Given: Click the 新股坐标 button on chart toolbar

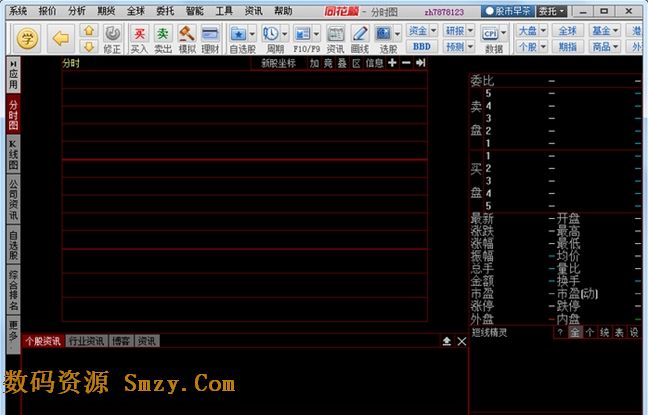Looking at the screenshot, I should pyautogui.click(x=279, y=63).
